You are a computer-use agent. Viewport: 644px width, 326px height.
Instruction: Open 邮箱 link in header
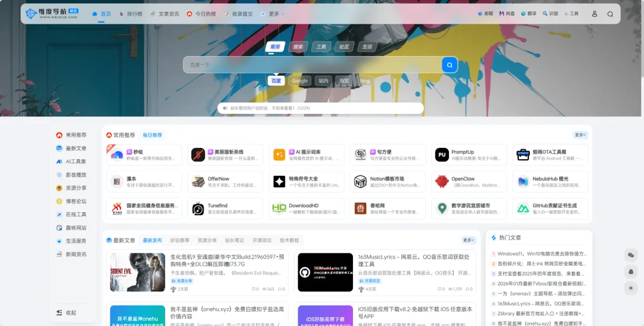pos(485,14)
